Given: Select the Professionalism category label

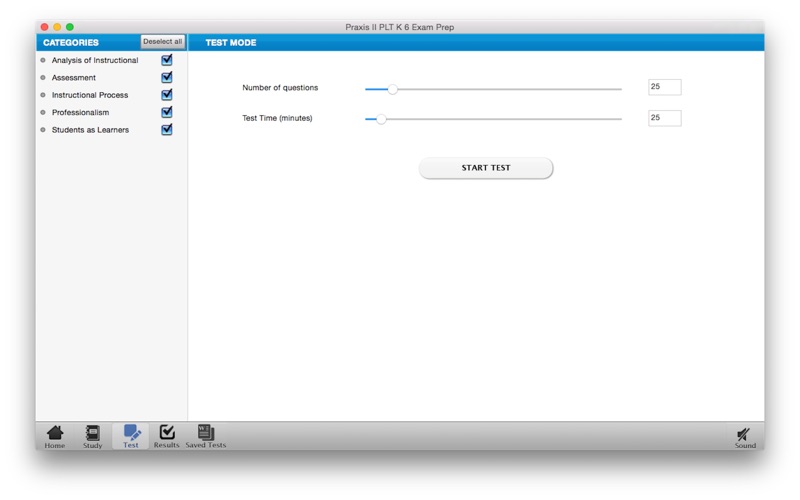Looking at the screenshot, I should point(80,112).
